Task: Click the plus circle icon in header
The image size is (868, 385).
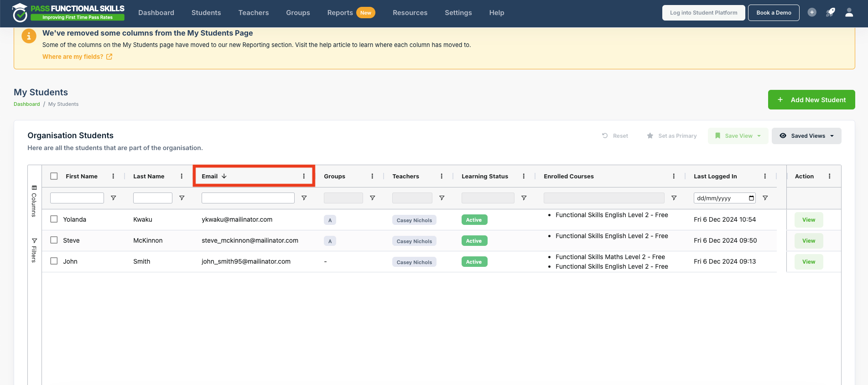Action: 812,12
